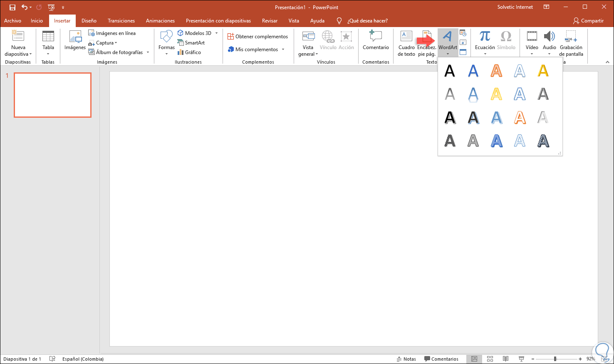Choose the solid yellow WordArt style
This screenshot has height=364, width=614.
tap(543, 71)
